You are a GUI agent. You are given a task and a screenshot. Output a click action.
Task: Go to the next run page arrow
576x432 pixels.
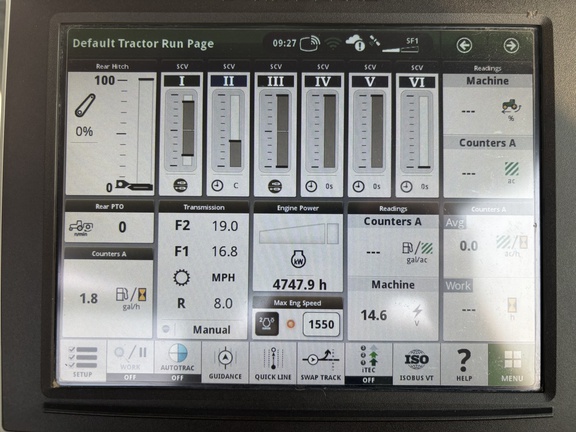pyautogui.click(x=511, y=46)
